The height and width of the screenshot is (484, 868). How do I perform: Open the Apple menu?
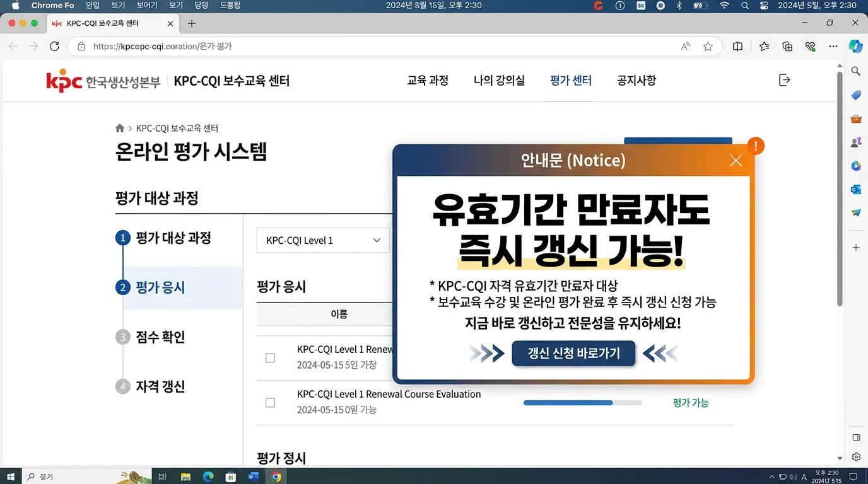(x=16, y=5)
